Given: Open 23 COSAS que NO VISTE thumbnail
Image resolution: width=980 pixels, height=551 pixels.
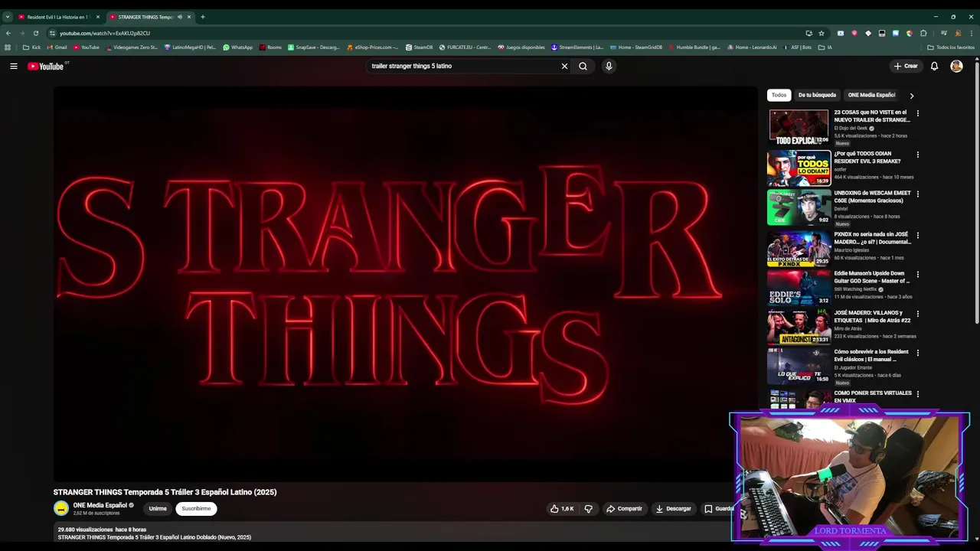Looking at the screenshot, I should pos(799,127).
